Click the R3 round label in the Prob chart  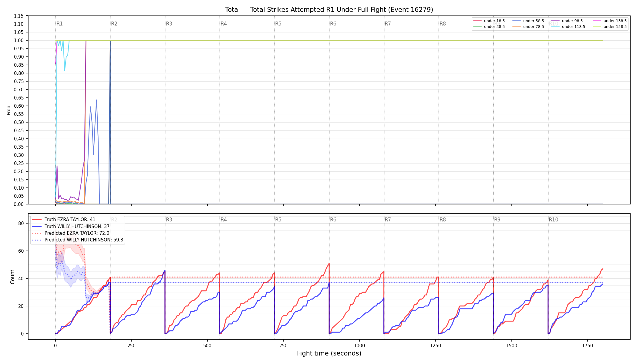(x=169, y=24)
